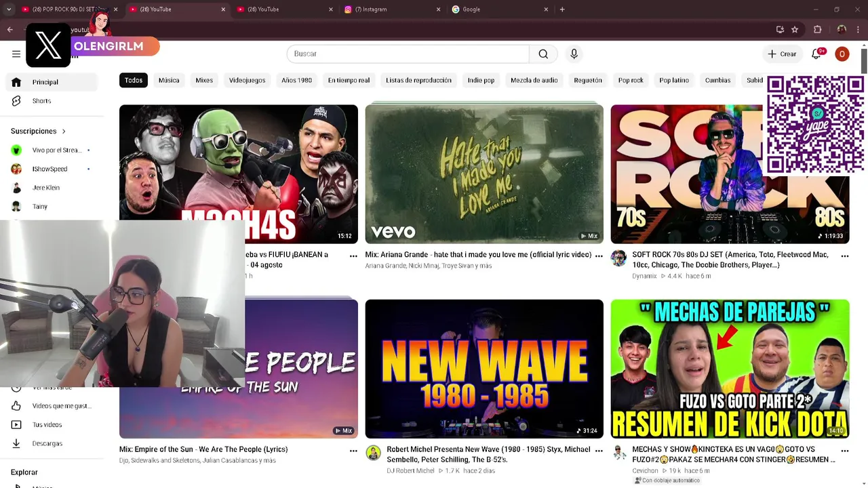The height and width of the screenshot is (488, 868).
Task: Select the Cumbias chip
Action: pos(717,80)
